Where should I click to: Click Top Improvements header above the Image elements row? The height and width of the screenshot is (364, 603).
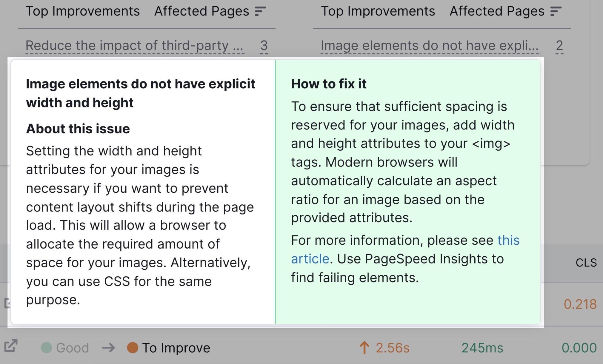[378, 11]
